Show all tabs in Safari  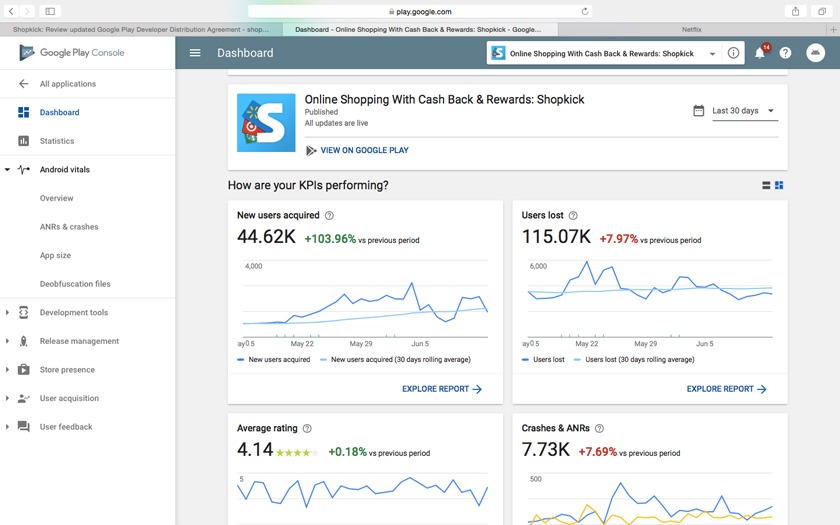pyautogui.click(x=821, y=11)
